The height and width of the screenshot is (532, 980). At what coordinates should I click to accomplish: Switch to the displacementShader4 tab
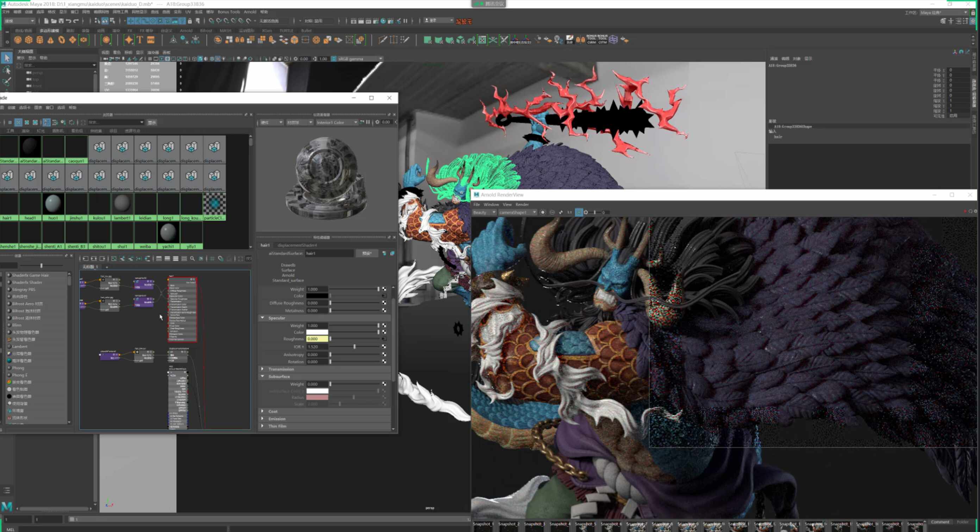[x=297, y=245]
